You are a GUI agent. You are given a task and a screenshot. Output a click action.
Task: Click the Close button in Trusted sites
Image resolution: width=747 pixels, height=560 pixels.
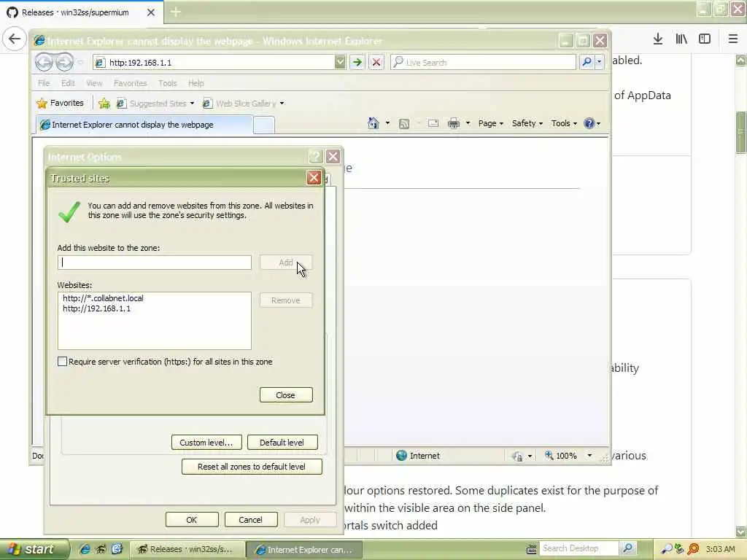click(286, 395)
